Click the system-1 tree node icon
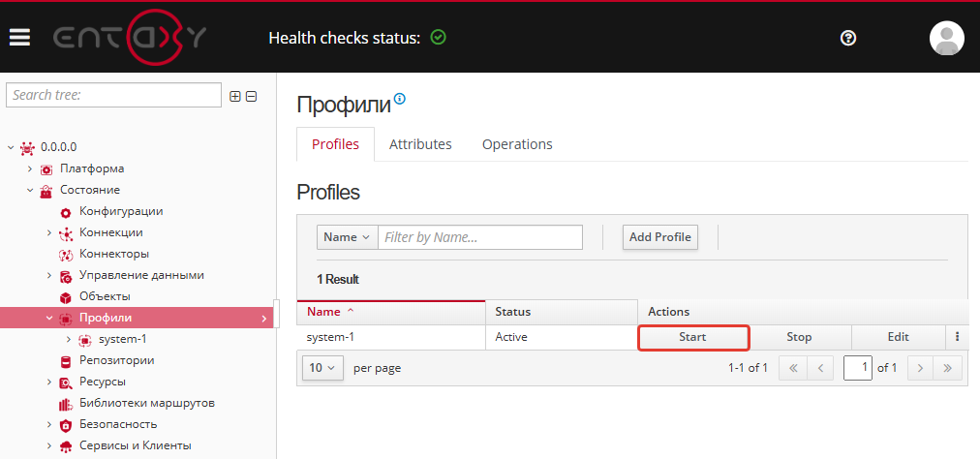The height and width of the screenshot is (459, 980). click(x=85, y=340)
